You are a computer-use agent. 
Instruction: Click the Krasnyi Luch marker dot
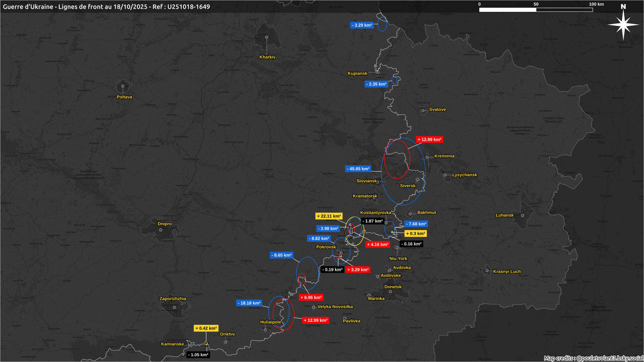[x=487, y=270]
